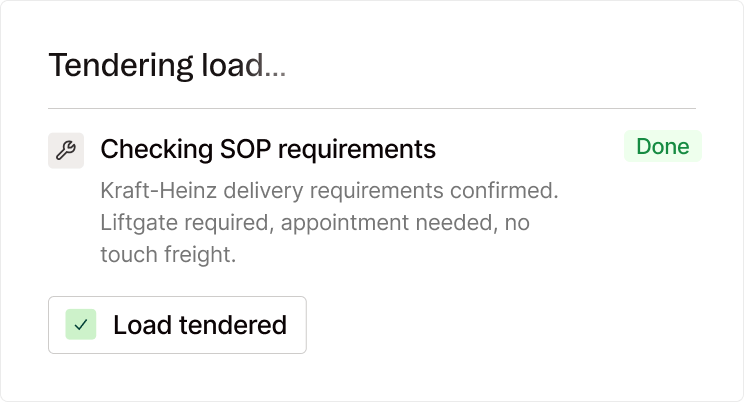Click the word Kraft-Heinz in the description

pos(158,190)
